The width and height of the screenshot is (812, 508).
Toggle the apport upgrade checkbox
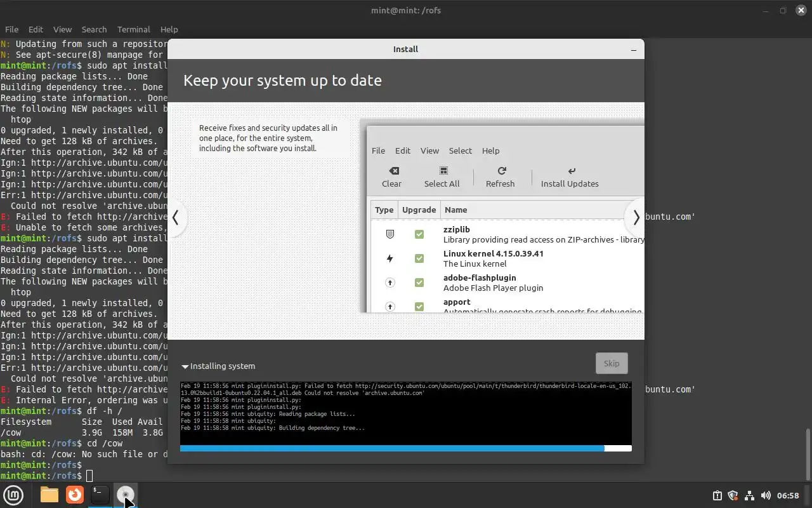tap(419, 307)
